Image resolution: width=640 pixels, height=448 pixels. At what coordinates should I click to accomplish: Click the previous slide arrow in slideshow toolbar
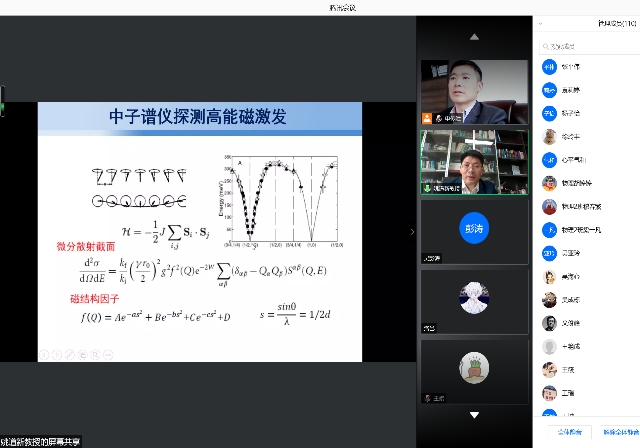point(44,354)
